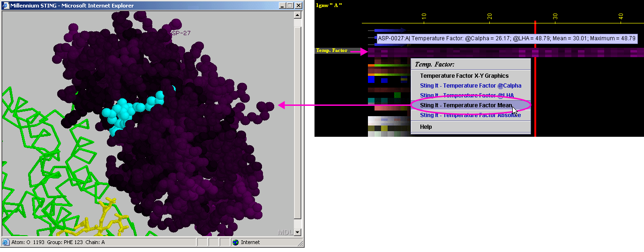Image resolution: width=644 pixels, height=252 pixels.
Task: Click the blue cell in the parameter rows
Action: [371, 81]
